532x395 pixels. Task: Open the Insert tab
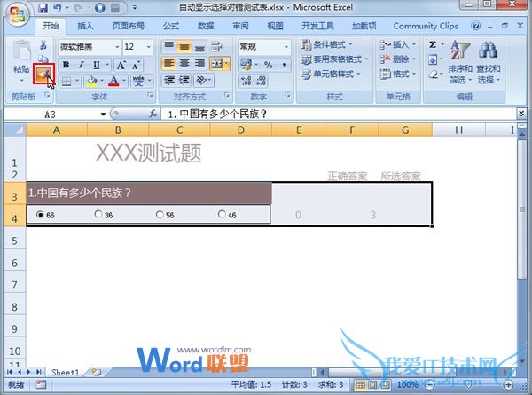[85, 26]
